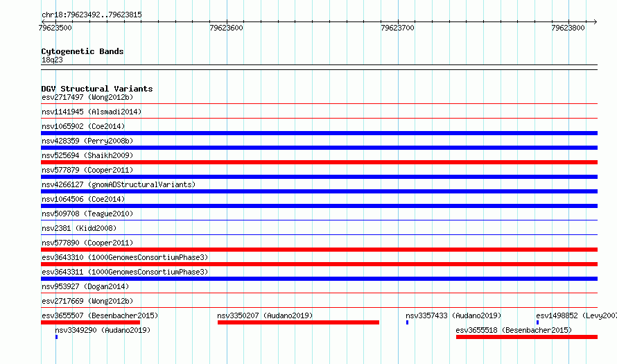Click the blue bar of esv3643311
The height and width of the screenshot is (364, 617).
319,279
